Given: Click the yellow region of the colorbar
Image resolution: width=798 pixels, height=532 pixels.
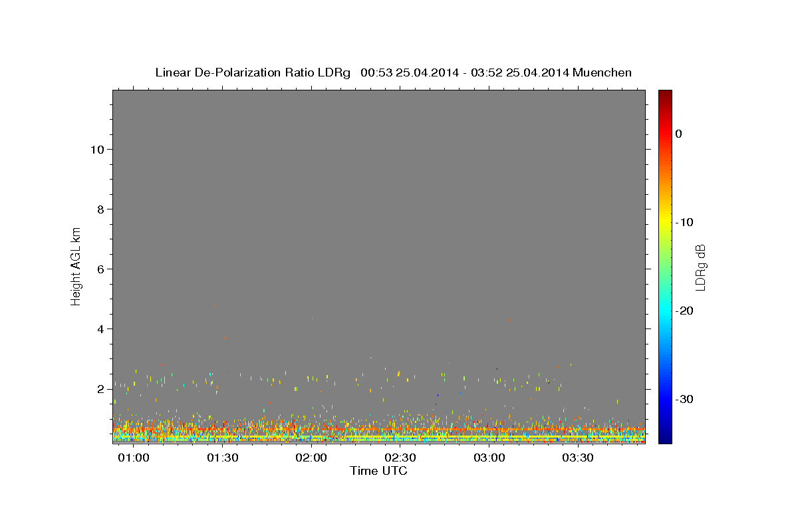Looking at the screenshot, I should pos(665,219).
